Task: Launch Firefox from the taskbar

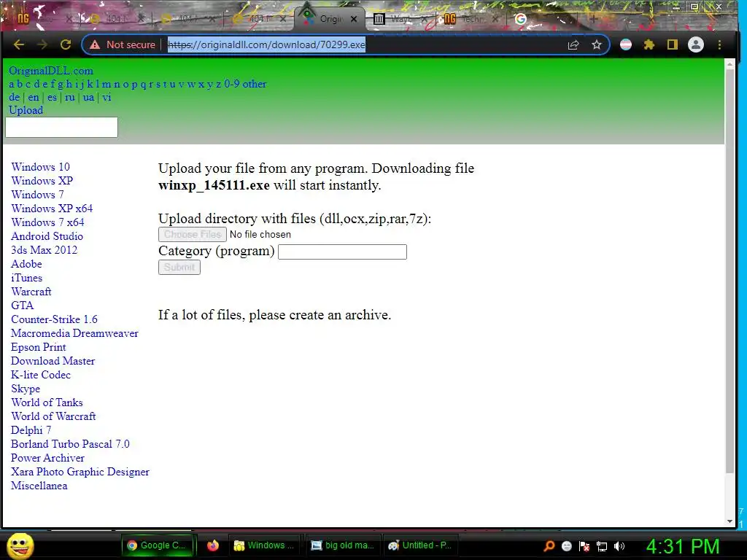Action: (x=212, y=545)
